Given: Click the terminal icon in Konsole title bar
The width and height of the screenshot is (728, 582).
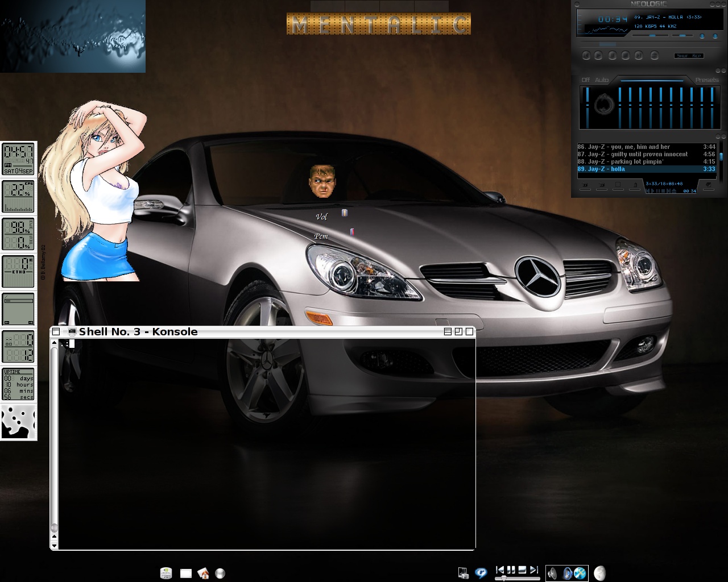Looking at the screenshot, I should coord(72,331).
